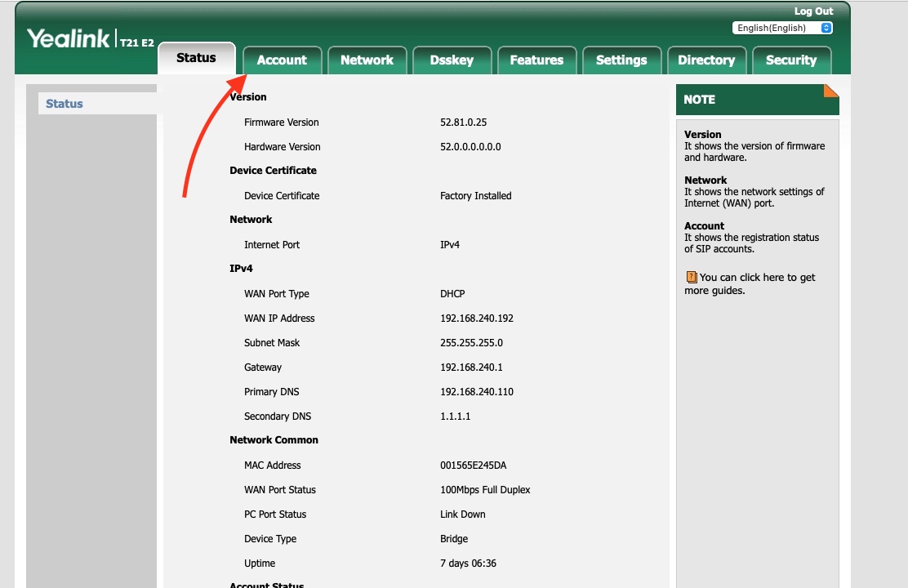Click primary DNS value 192.168.240.110
Screen dimensions: 908x588
477,392
